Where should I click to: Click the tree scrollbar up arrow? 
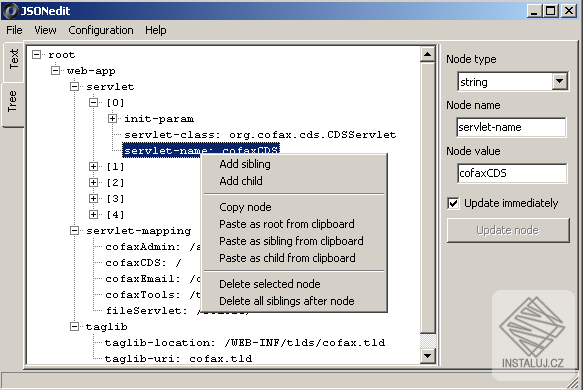[428, 55]
